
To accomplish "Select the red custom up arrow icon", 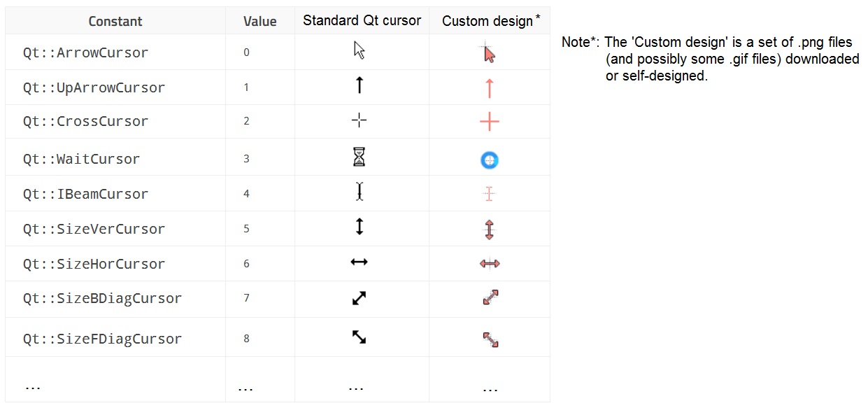I will (x=489, y=88).
